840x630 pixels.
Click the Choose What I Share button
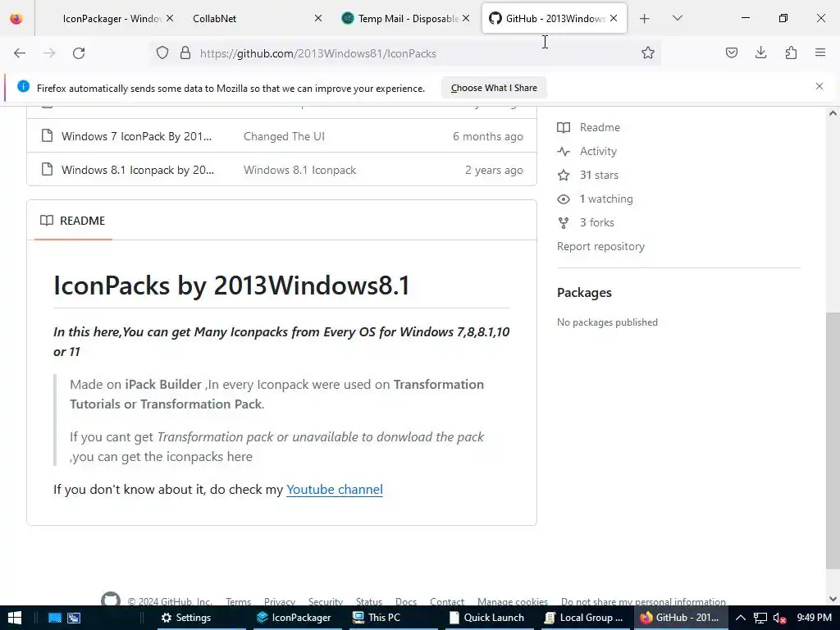coord(494,88)
